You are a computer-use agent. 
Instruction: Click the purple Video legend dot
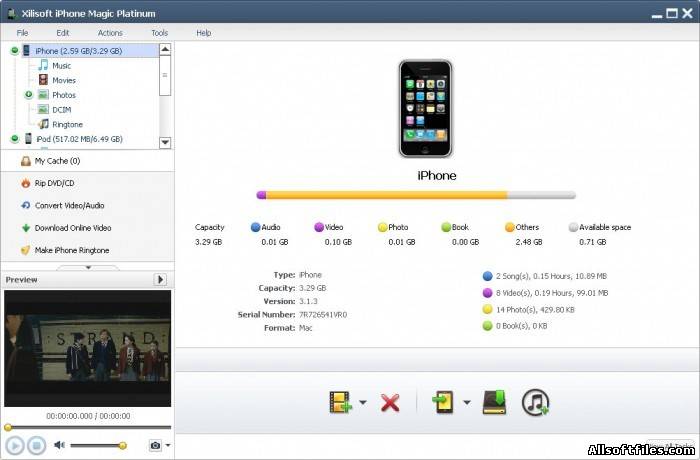coord(319,227)
